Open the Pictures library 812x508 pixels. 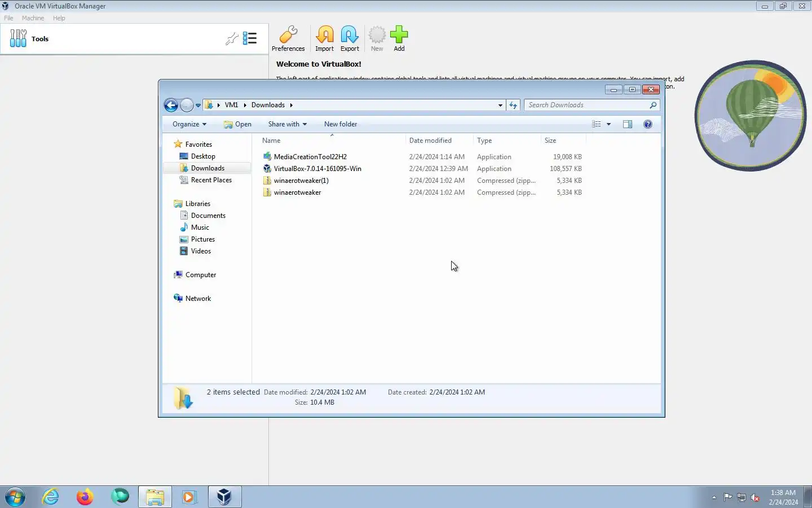pos(202,239)
